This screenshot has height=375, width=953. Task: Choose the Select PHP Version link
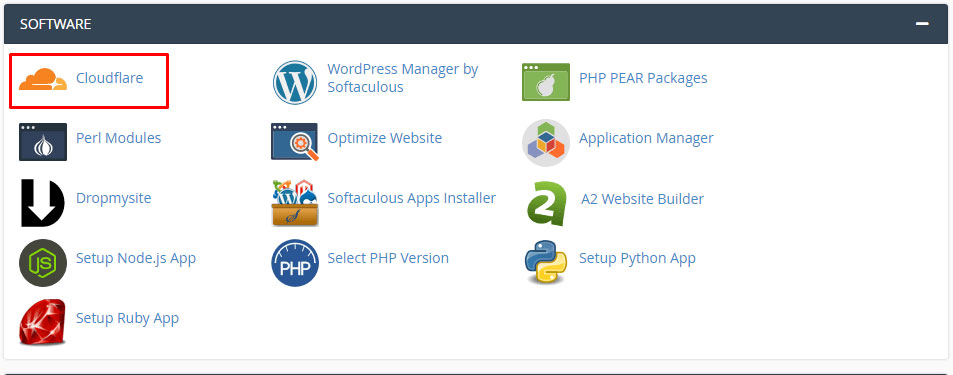[x=388, y=258]
